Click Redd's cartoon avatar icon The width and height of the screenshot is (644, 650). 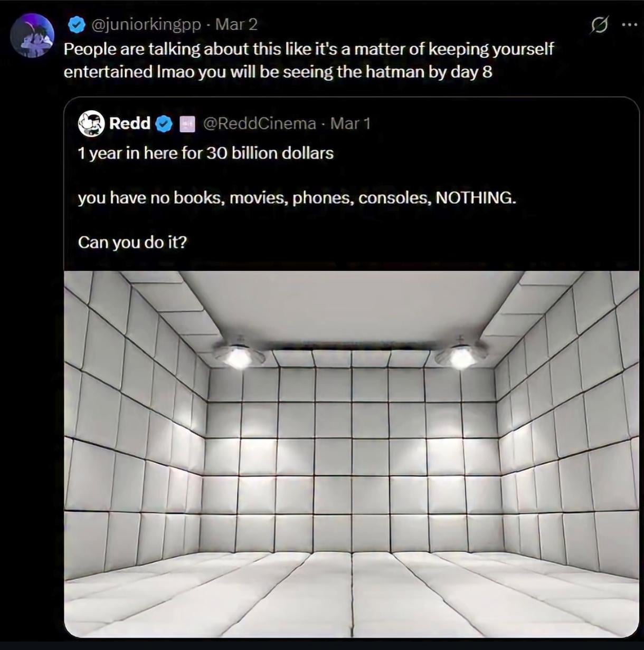91,123
